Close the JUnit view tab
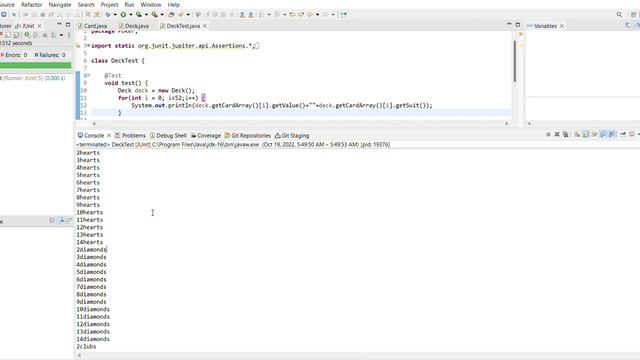 tap(39, 26)
